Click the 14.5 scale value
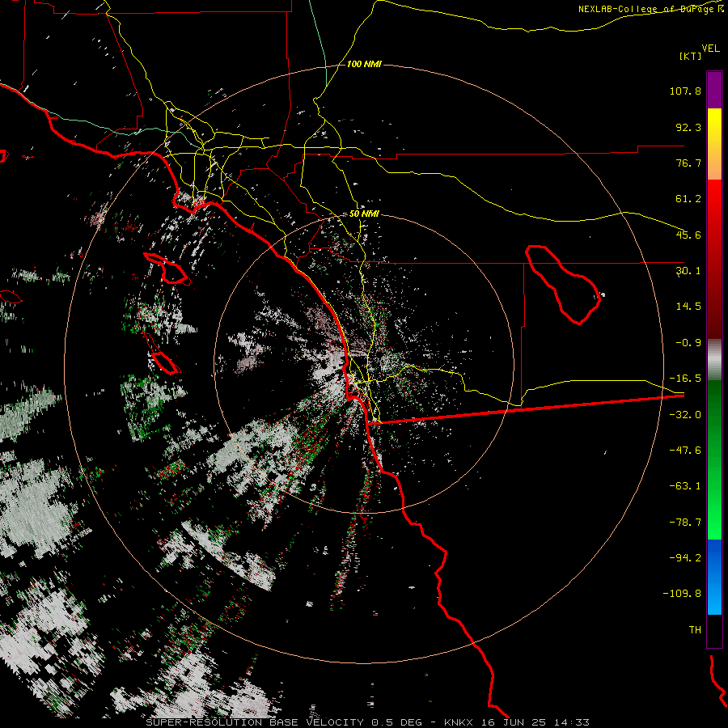 click(688, 307)
